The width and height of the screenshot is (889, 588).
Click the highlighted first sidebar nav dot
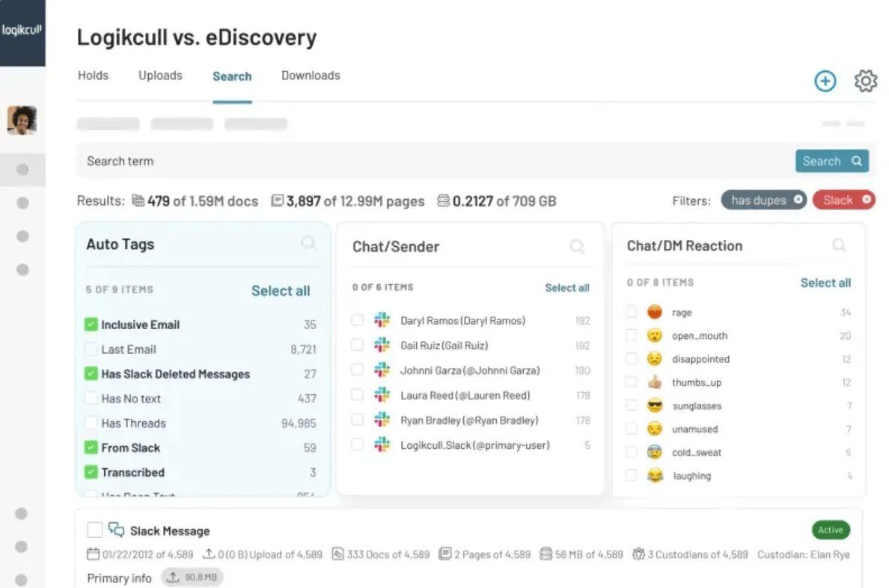coord(22,170)
